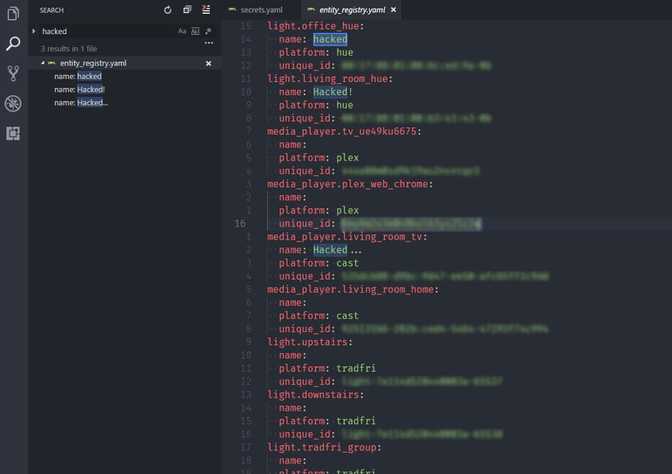Viewport: 672px width, 474px height.
Task: Toggle Match Case in search box
Action: coord(182,31)
